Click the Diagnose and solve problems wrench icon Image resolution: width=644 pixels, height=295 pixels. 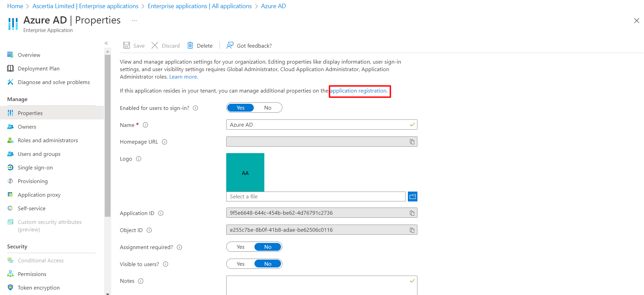tap(11, 82)
